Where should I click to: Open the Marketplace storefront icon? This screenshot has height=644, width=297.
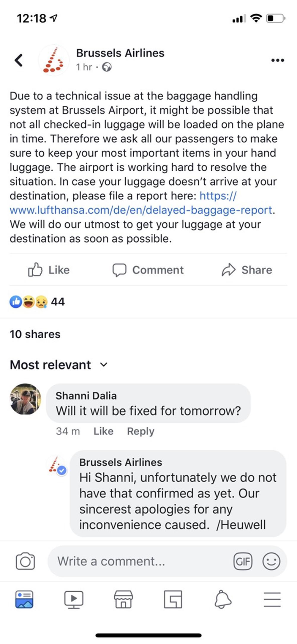tap(123, 599)
